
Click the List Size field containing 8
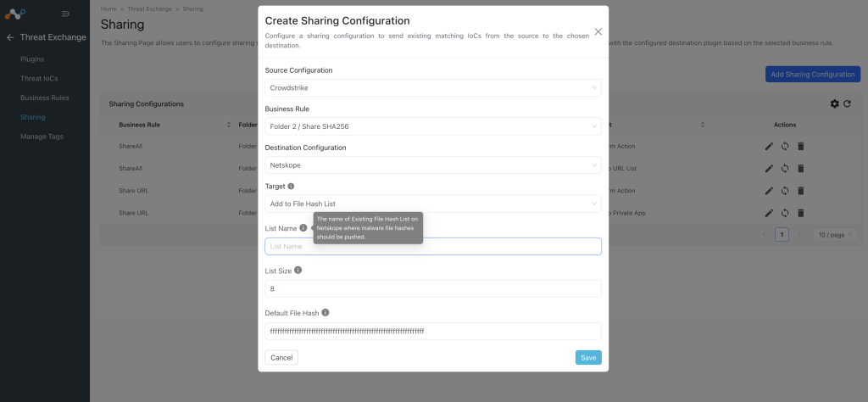(433, 288)
